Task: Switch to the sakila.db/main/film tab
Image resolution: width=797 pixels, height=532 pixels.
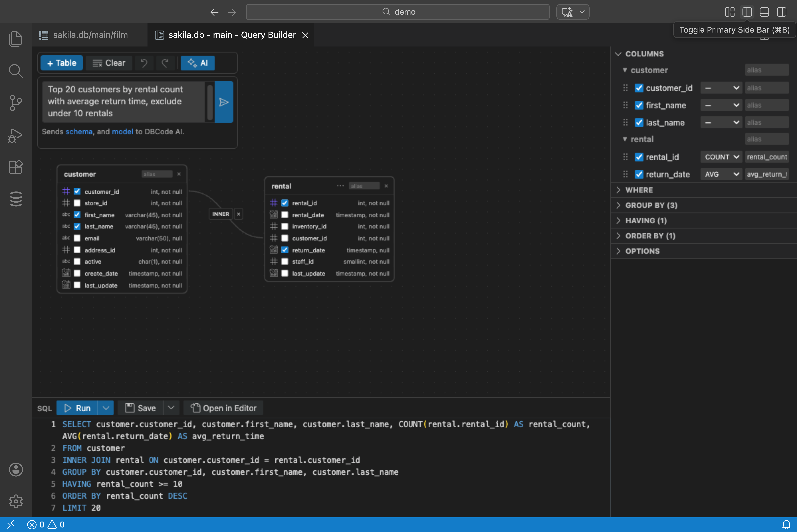Action: [90, 35]
